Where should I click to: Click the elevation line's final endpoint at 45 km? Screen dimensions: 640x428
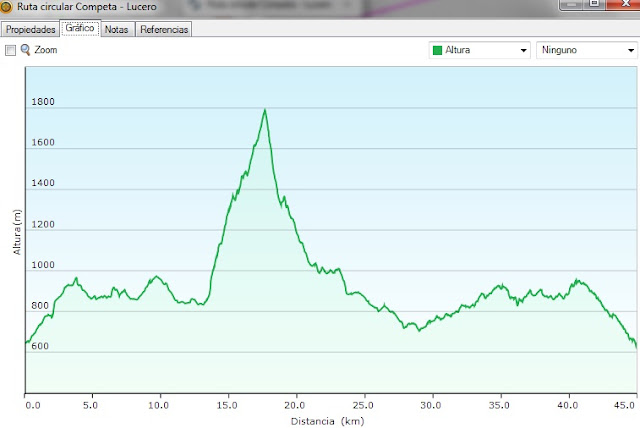635,347
